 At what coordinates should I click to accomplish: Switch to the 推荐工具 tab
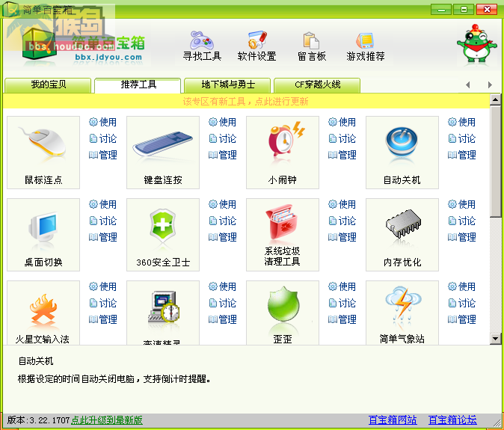pyautogui.click(x=138, y=85)
